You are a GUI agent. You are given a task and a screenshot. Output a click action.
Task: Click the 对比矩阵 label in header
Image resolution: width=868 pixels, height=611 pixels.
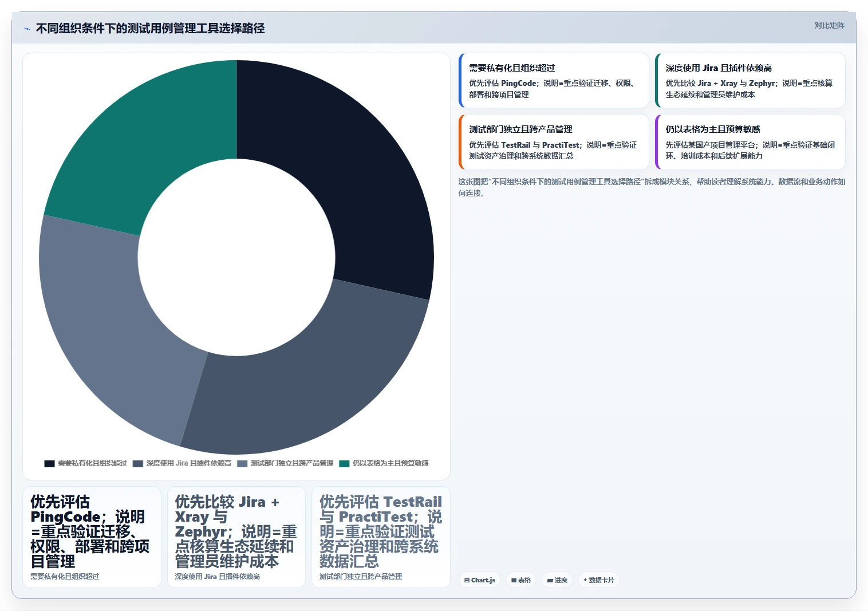pyautogui.click(x=829, y=25)
